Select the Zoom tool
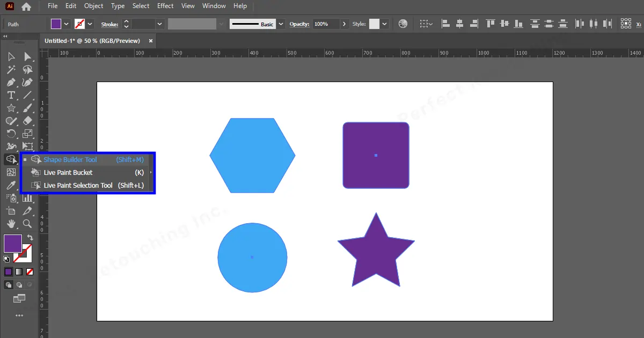The width and height of the screenshot is (644, 338). click(x=27, y=224)
